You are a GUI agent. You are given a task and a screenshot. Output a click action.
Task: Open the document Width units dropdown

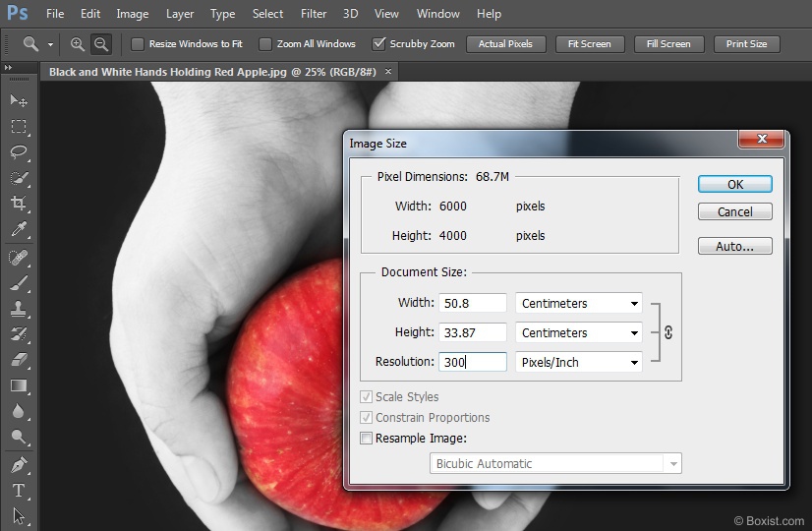pos(579,304)
